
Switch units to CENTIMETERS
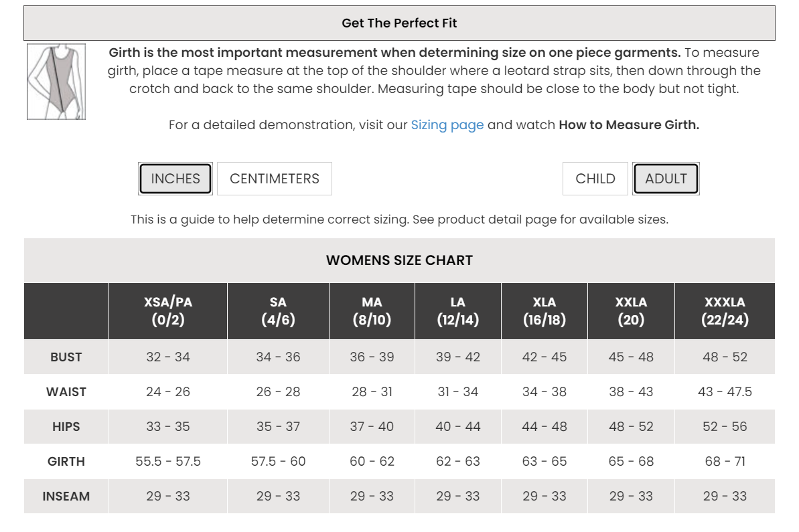pos(275,179)
